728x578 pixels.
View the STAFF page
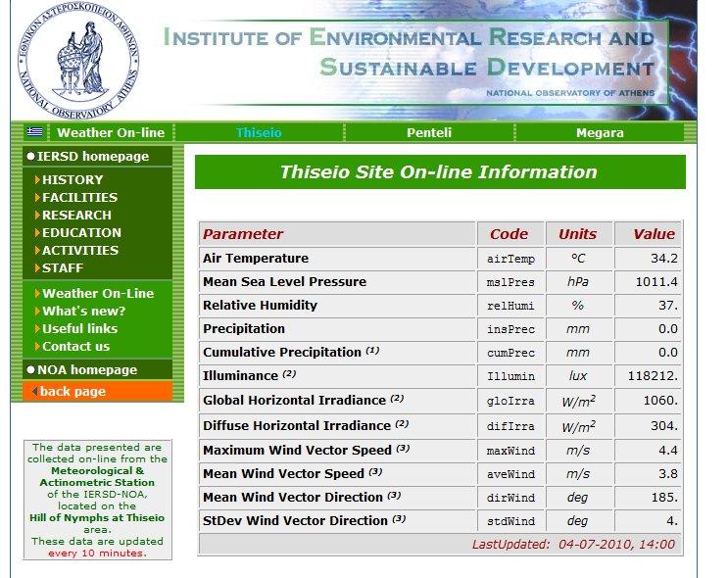click(x=63, y=267)
